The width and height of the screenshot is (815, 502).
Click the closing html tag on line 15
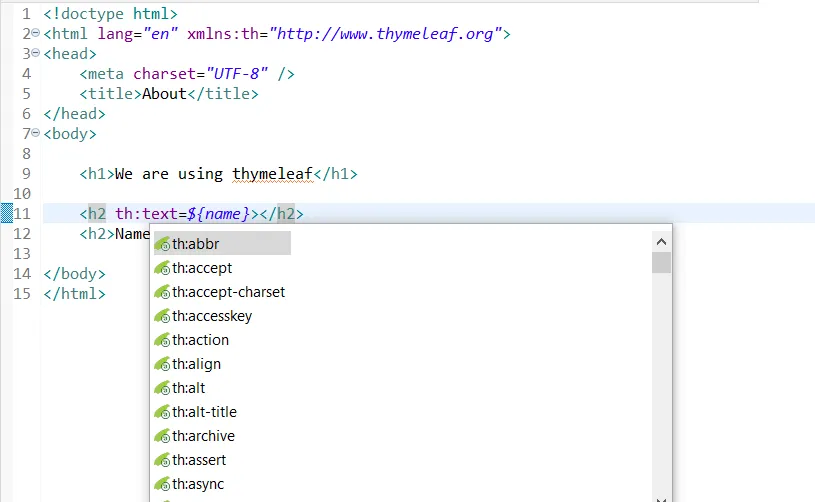pyautogui.click(x=74, y=294)
